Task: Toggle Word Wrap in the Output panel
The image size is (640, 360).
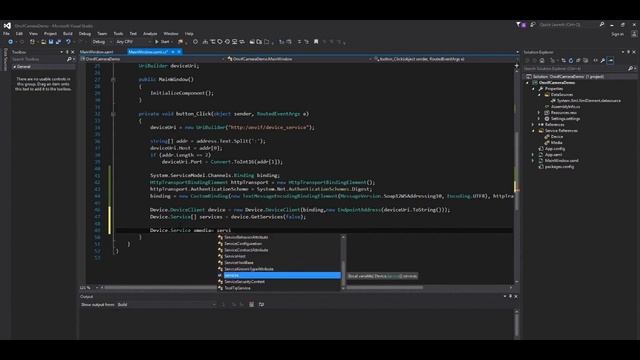Action: (x=261, y=304)
